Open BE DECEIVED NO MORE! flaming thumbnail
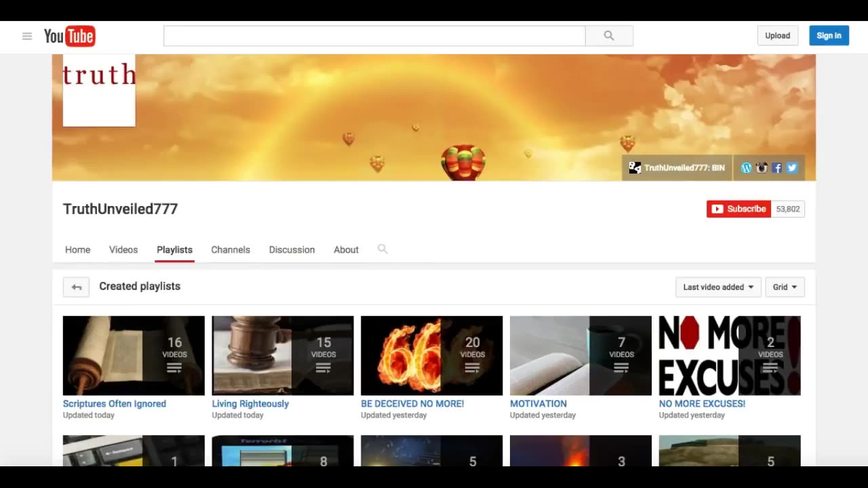This screenshot has width=868, height=488. [432, 355]
